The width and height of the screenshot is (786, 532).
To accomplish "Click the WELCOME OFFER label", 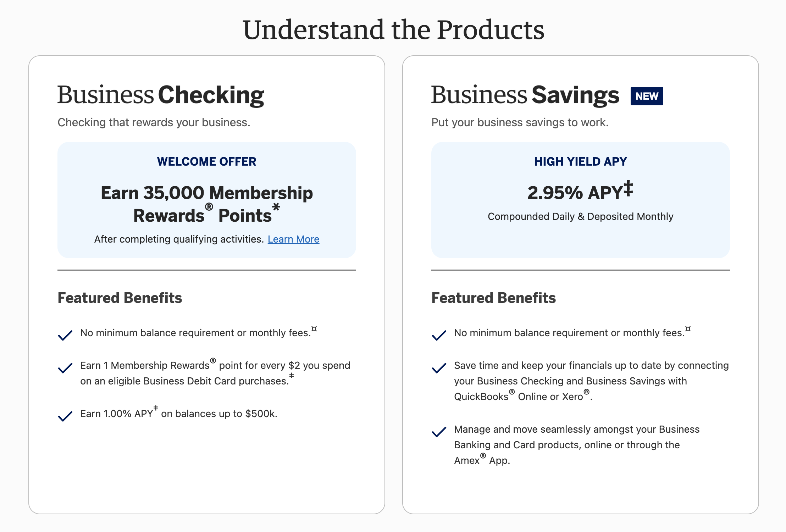I will (207, 161).
